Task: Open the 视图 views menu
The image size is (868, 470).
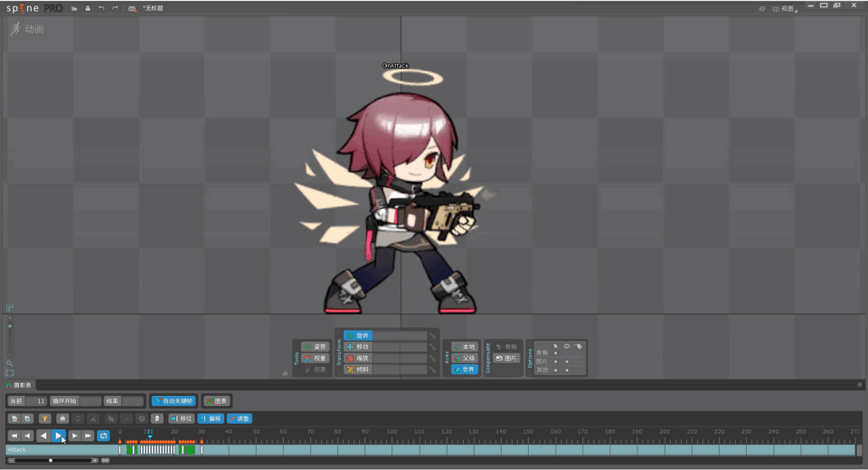Action: pos(786,9)
